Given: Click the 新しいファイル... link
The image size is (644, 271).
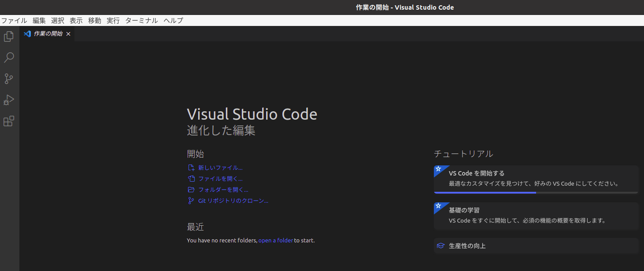Looking at the screenshot, I should click(219, 168).
